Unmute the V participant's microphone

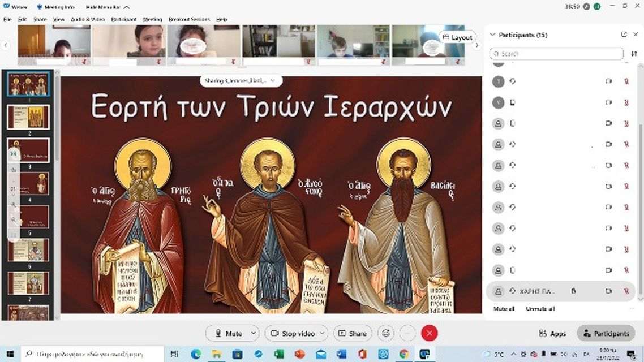click(626, 102)
